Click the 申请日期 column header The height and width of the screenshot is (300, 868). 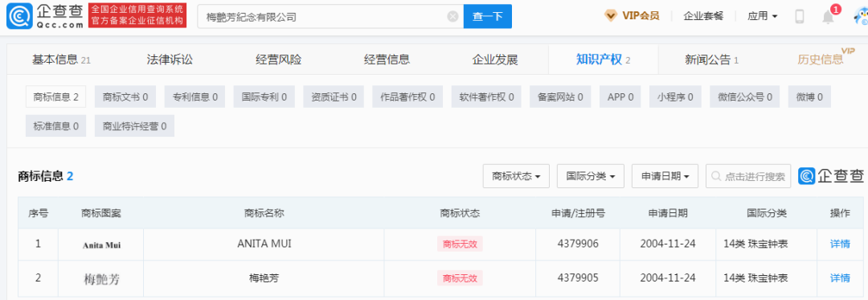[x=668, y=213]
